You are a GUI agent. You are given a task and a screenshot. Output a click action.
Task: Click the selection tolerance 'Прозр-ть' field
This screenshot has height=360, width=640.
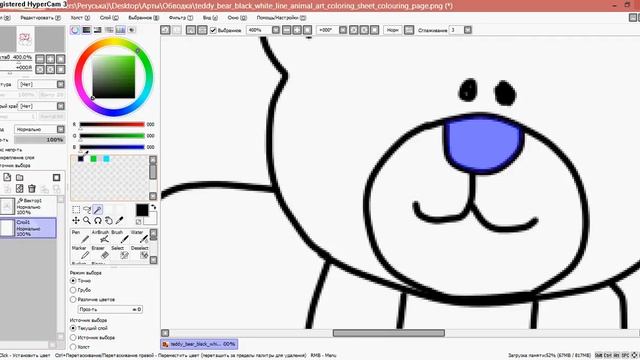(x=110, y=309)
